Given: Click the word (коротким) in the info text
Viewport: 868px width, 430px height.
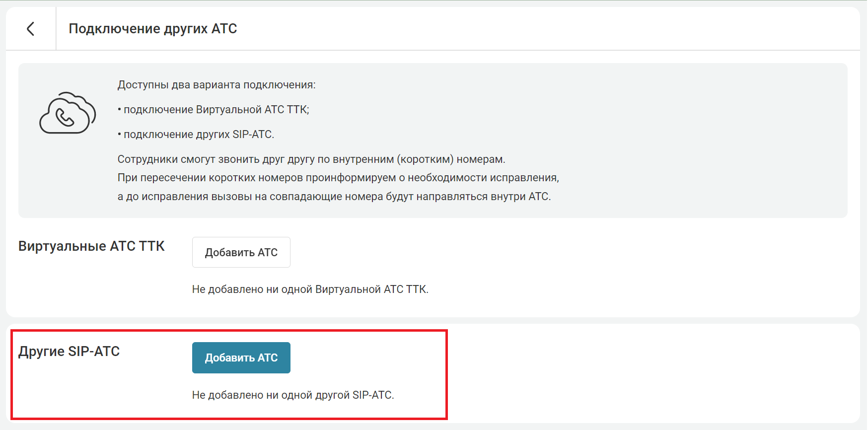Looking at the screenshot, I should click(x=425, y=159).
